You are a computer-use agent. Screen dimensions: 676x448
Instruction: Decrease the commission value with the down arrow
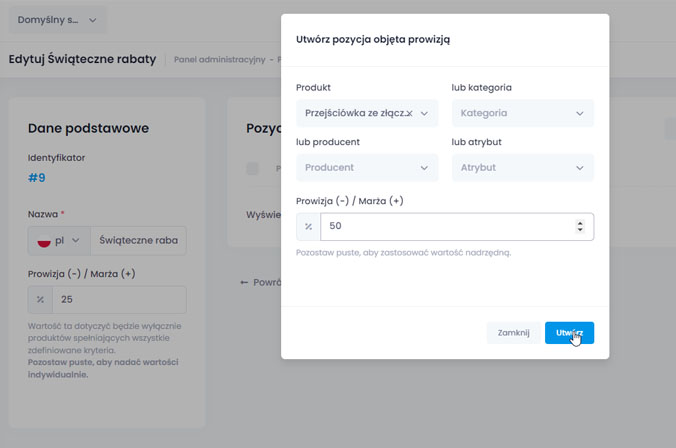tap(581, 232)
